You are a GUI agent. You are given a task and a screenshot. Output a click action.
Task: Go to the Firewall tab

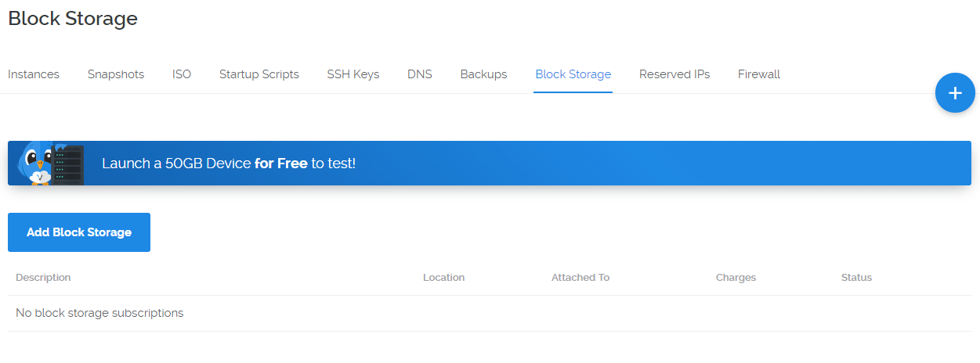click(x=759, y=74)
